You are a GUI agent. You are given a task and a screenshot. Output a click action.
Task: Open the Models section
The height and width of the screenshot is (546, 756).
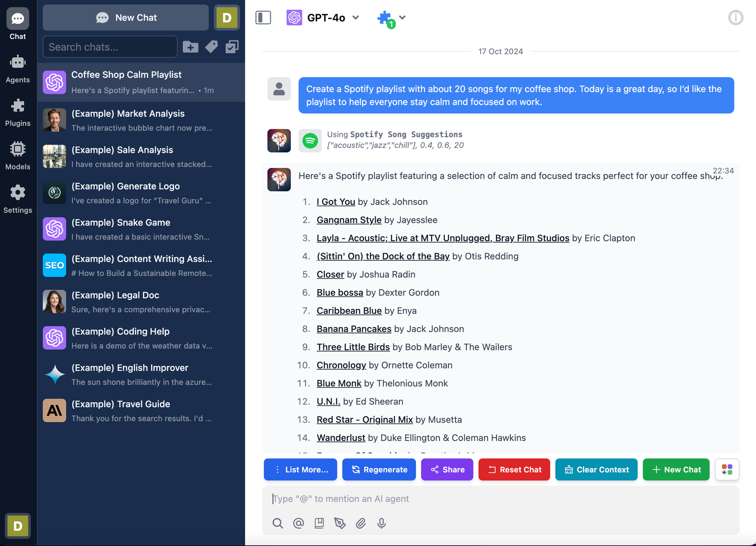coord(18,156)
